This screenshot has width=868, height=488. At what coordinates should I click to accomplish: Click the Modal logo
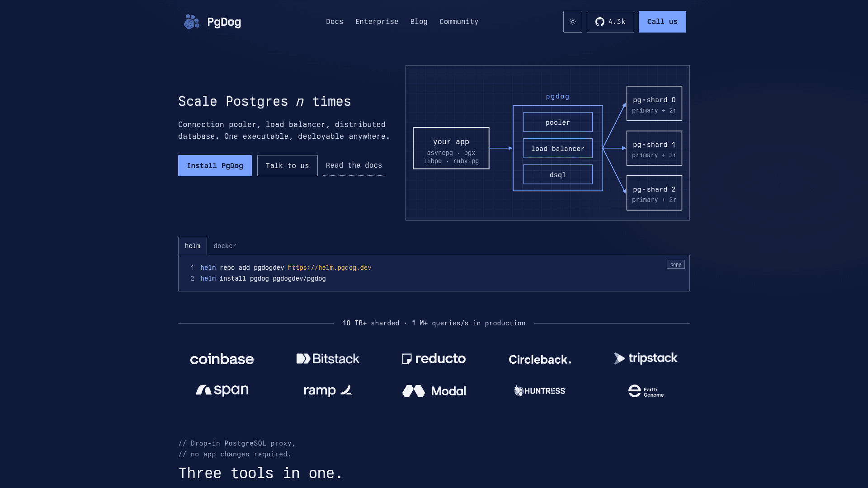pos(434,391)
